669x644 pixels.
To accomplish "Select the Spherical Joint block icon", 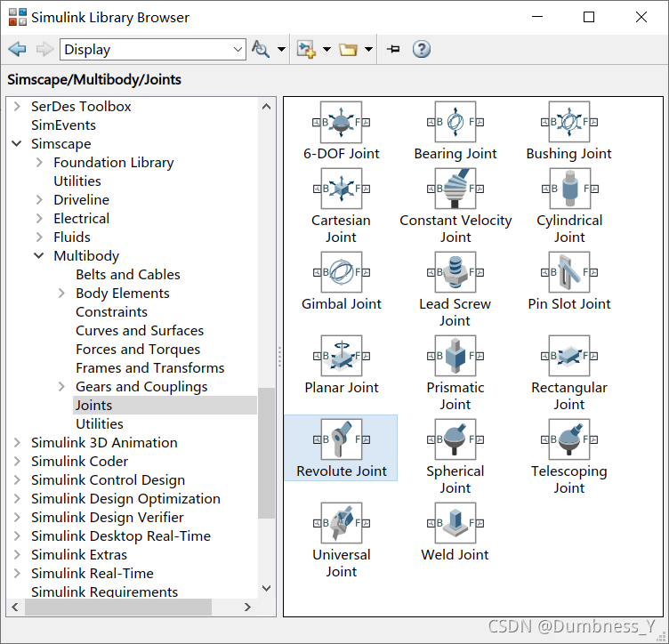I will coord(455,439).
